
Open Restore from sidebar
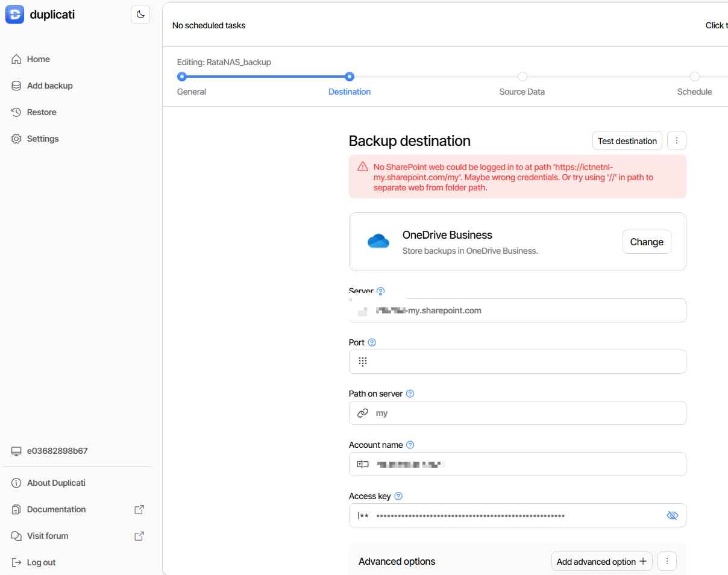point(42,112)
